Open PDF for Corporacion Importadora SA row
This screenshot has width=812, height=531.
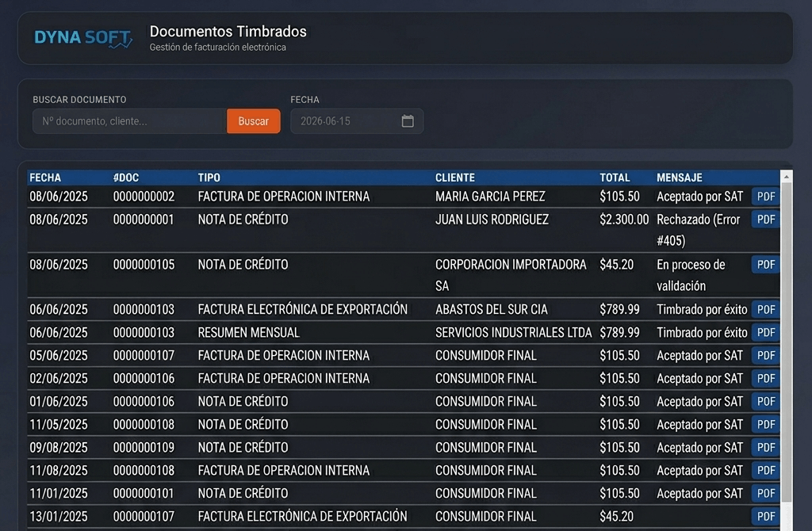point(765,265)
